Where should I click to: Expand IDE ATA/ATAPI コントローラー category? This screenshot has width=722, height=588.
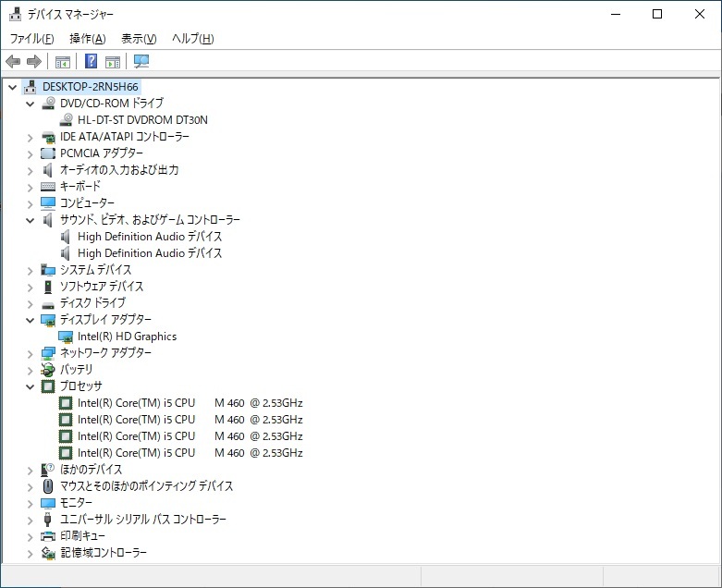pyautogui.click(x=31, y=137)
